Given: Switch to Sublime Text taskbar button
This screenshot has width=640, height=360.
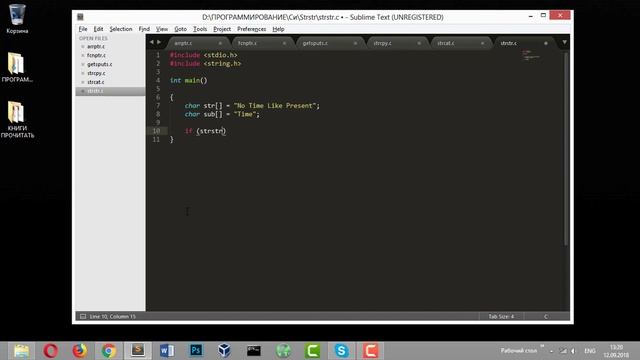Looking at the screenshot, I should click(138, 351).
